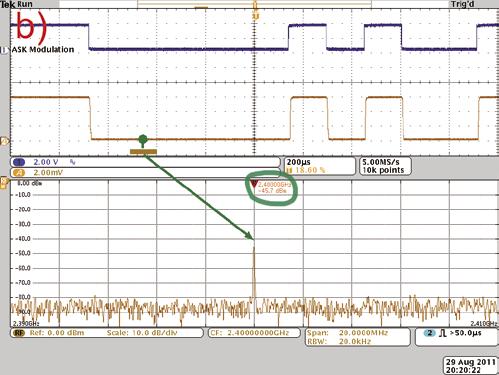Click the Tek Run status indicator
This screenshot has width=499, height=375.
(x=17, y=4)
